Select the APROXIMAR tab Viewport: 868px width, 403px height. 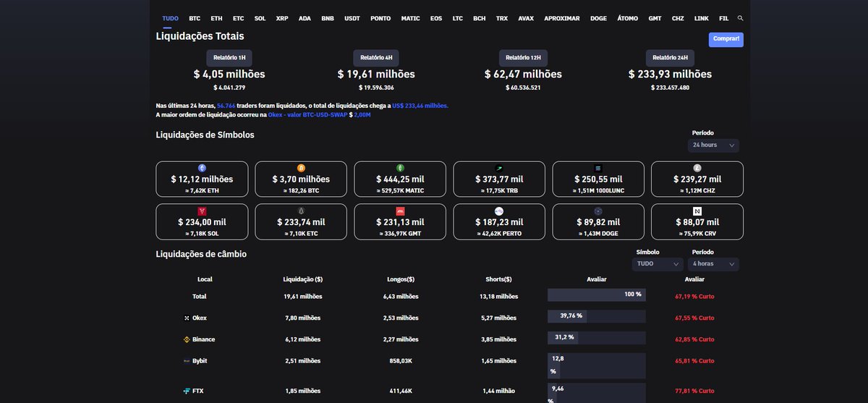[x=562, y=18]
